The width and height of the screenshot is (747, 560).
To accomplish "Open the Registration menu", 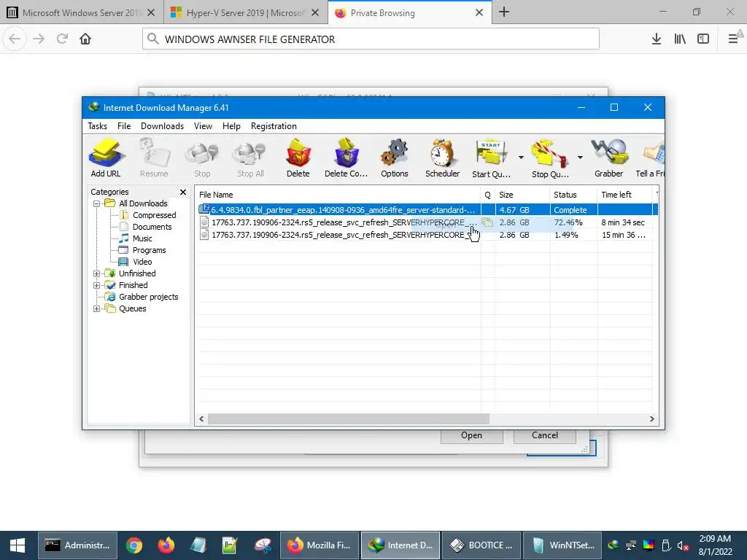I will (274, 126).
